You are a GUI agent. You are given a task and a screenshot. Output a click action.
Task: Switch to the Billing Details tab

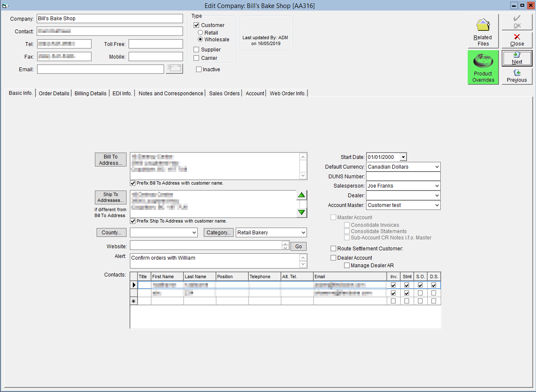point(90,94)
